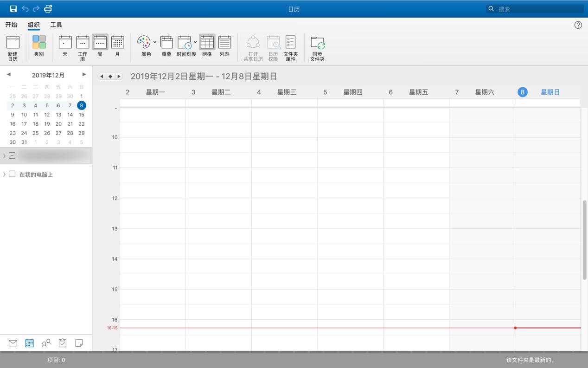Click the next month arrow in mini calendar
The image size is (588, 368).
click(x=84, y=74)
